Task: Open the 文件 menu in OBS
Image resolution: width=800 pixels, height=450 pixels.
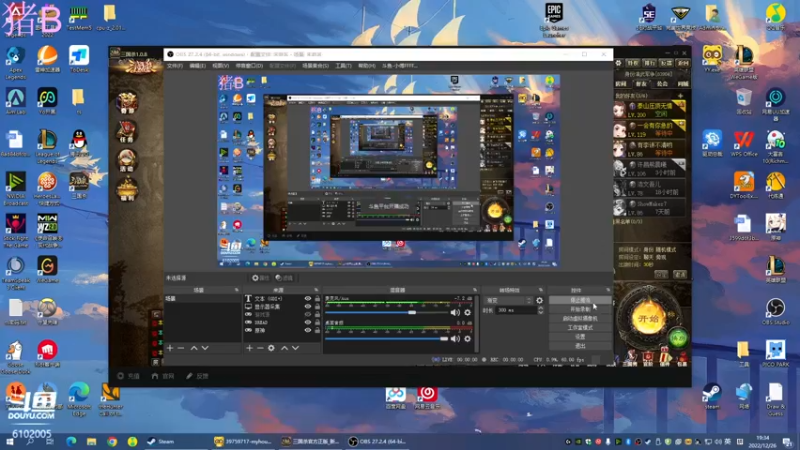Action: point(175,66)
